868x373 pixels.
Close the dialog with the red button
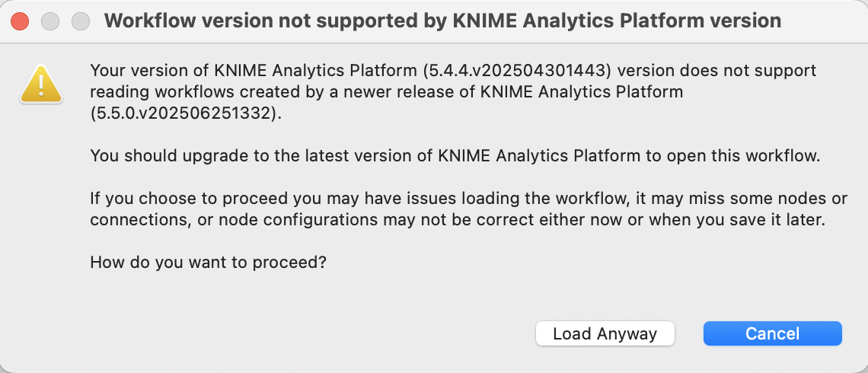(20, 21)
